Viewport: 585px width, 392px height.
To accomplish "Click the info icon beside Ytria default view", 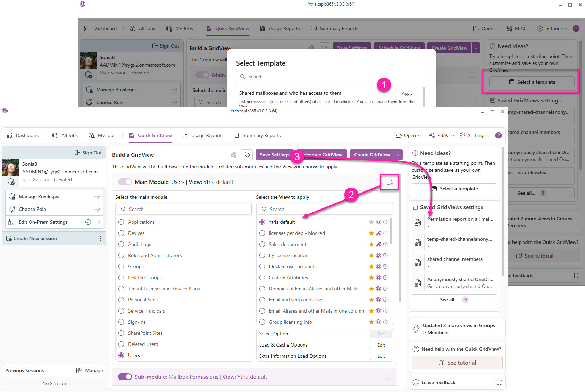I will coord(385,222).
